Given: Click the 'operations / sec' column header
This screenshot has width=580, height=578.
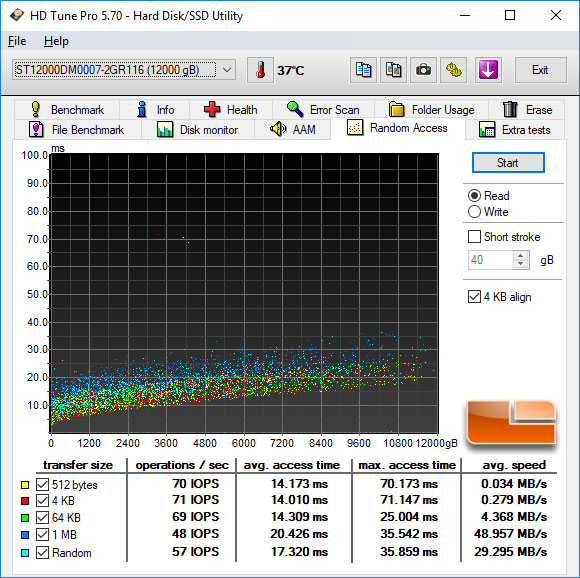Looking at the screenshot, I should coord(182,465).
